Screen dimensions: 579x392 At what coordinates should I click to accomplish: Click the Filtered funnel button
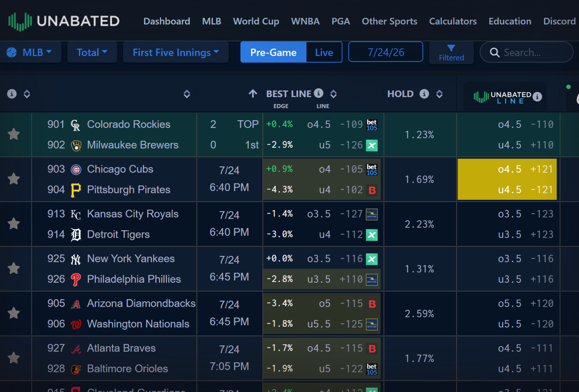click(451, 53)
